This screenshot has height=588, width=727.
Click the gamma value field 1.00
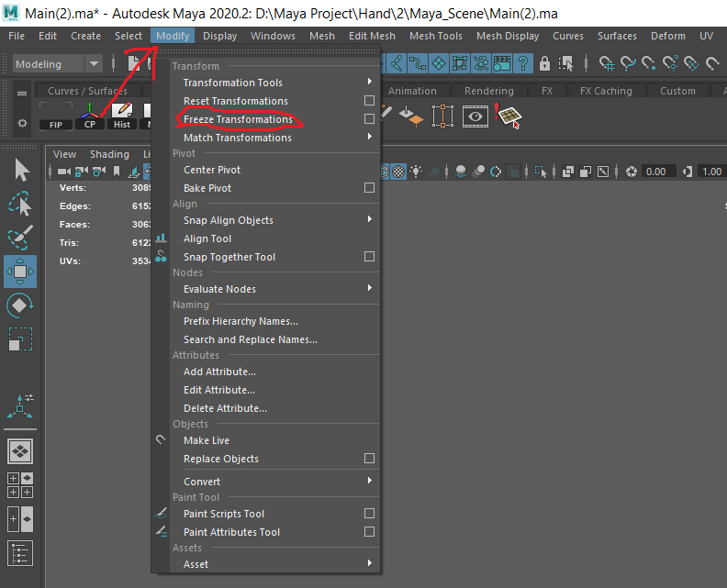(x=710, y=172)
